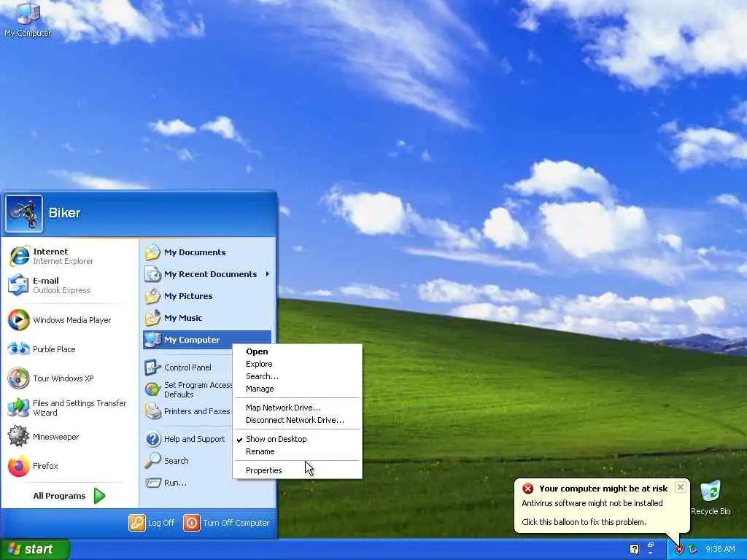
Task: Open the Run... dialog
Action: [x=187, y=483]
